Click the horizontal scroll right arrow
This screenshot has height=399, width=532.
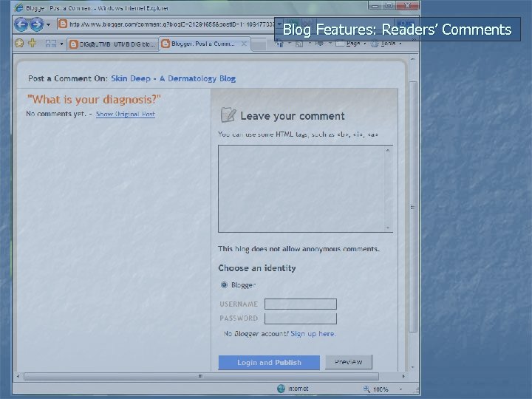pyautogui.click(x=403, y=376)
